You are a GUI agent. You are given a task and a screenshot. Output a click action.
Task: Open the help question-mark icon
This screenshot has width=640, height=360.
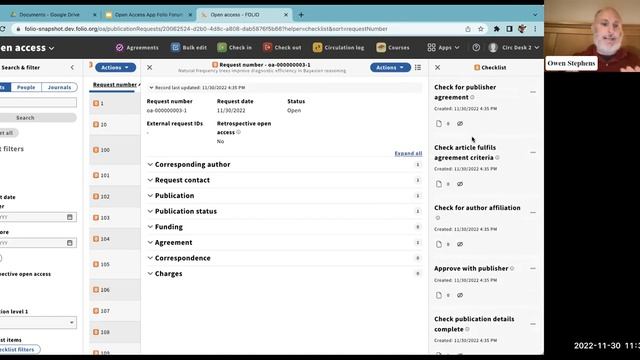pos(476,48)
